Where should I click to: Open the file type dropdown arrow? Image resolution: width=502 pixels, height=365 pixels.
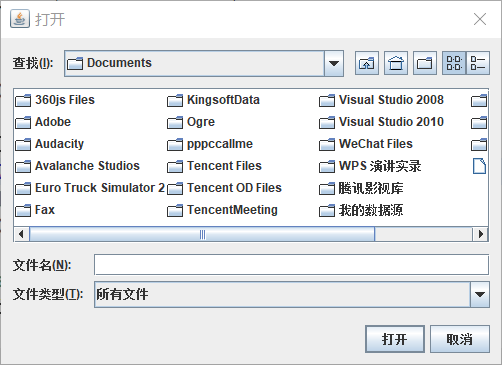pos(480,294)
